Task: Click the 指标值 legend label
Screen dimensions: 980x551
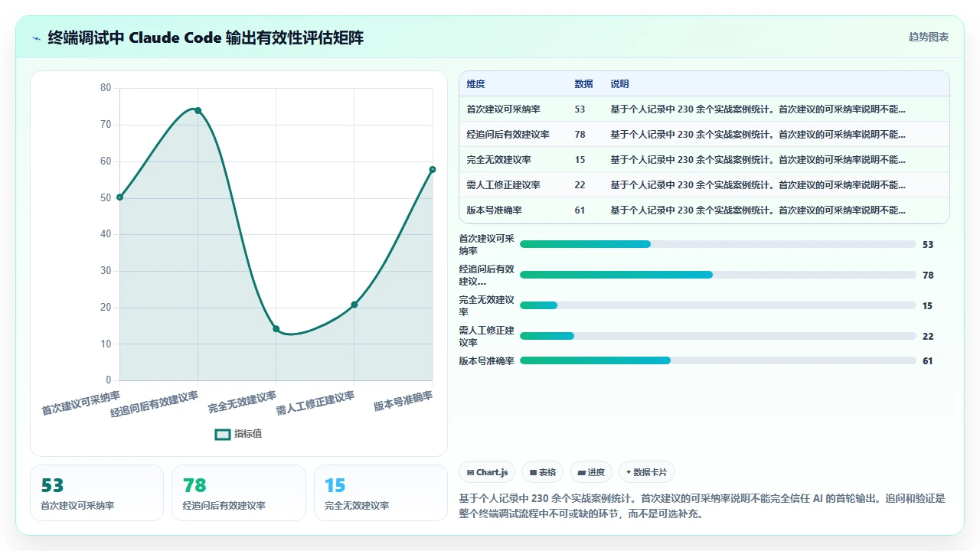Action: (x=248, y=434)
